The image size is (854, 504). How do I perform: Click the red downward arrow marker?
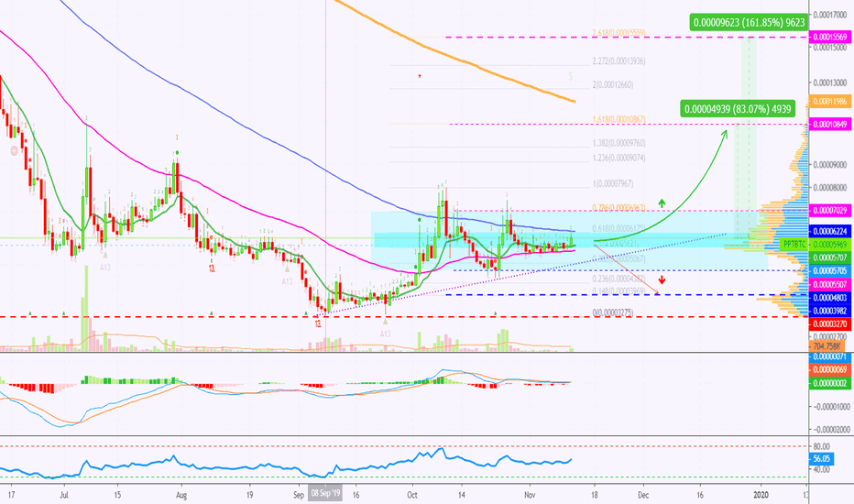click(x=662, y=280)
